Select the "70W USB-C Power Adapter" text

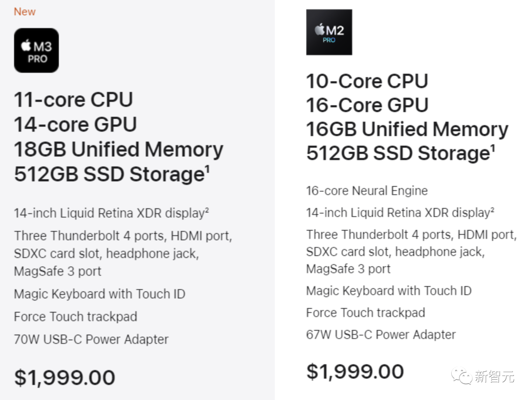[x=91, y=339]
